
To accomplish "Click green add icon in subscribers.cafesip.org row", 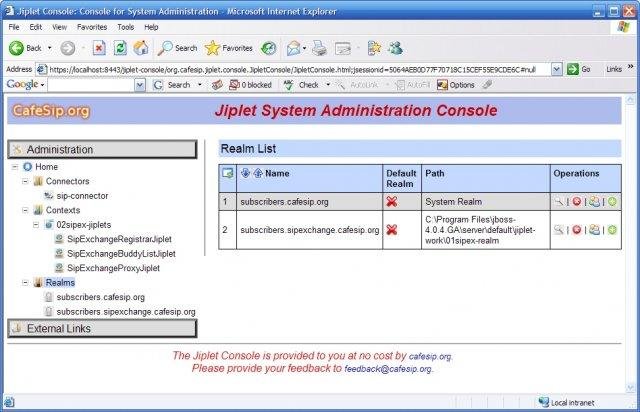I will coord(612,201).
